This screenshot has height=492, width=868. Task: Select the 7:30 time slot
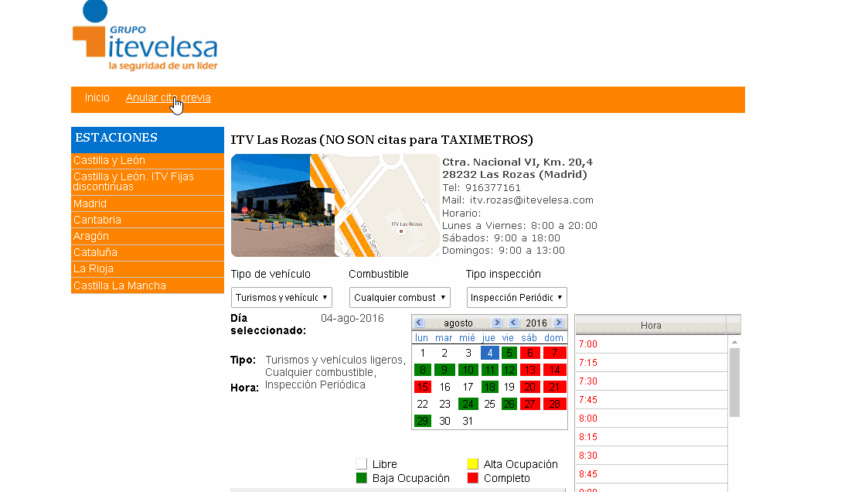pyautogui.click(x=651, y=381)
